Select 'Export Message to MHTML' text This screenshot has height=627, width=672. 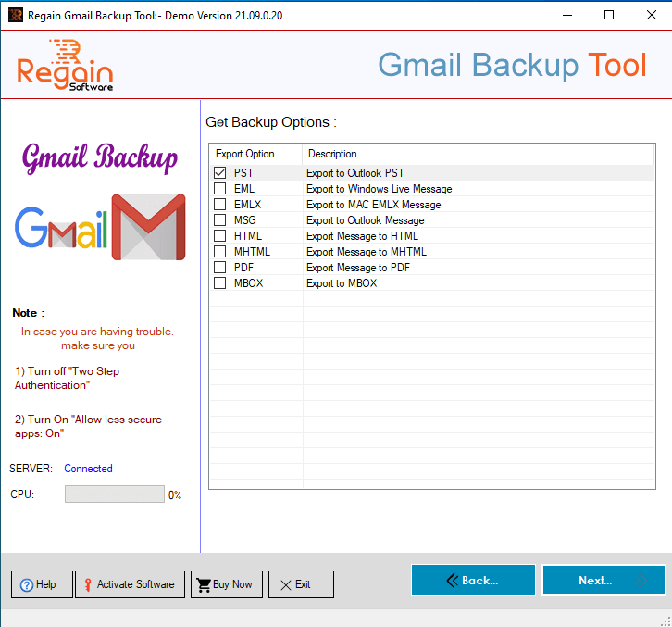[x=367, y=252]
